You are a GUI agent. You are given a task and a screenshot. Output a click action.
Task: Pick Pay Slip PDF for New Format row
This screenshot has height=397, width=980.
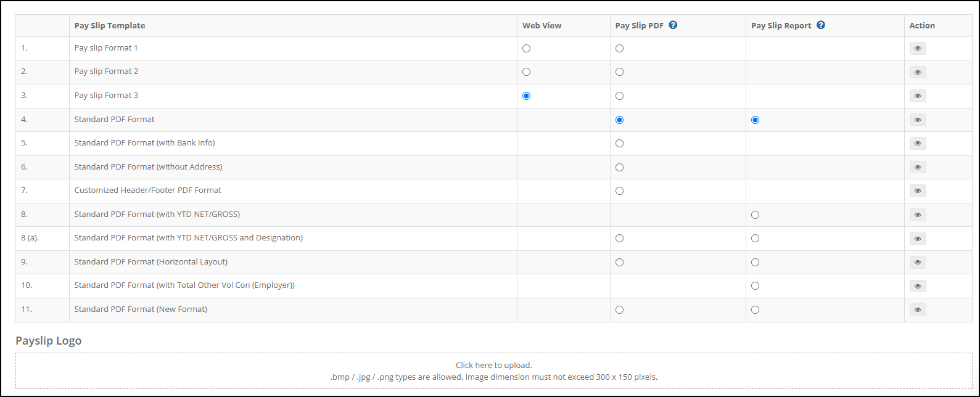point(619,309)
